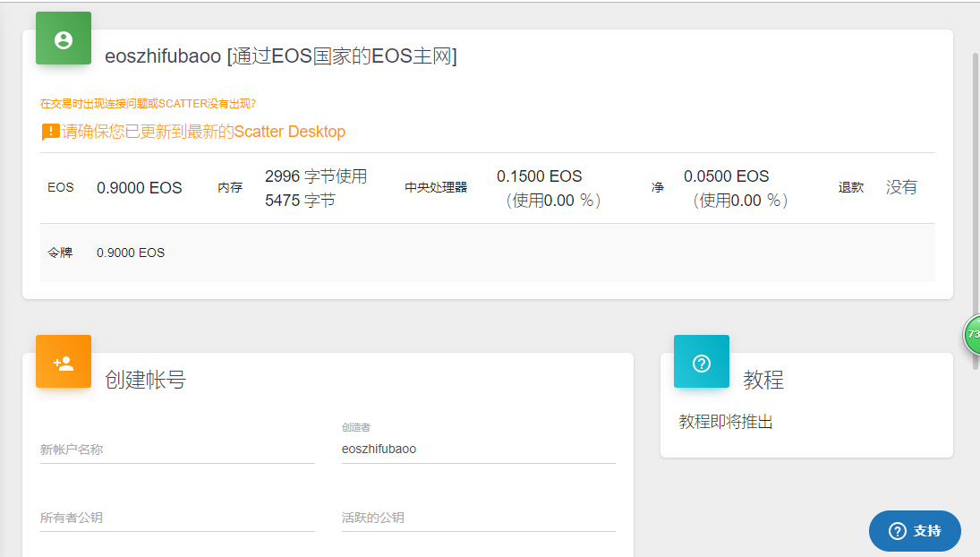Click the SCATTER connection problem question link
980x557 pixels.
click(149, 104)
